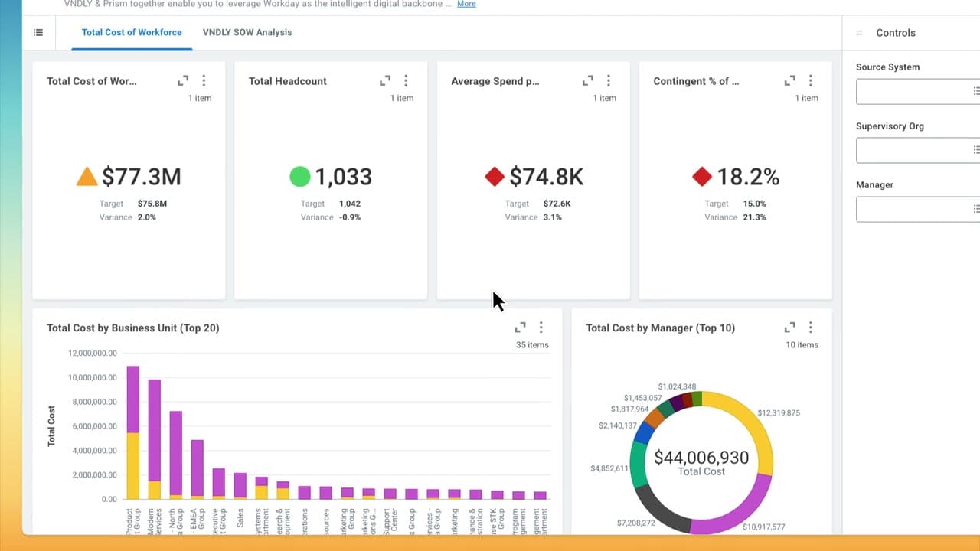Click the Controls panel drag handle icon
Screen dimensions: 980x551
pos(859,33)
